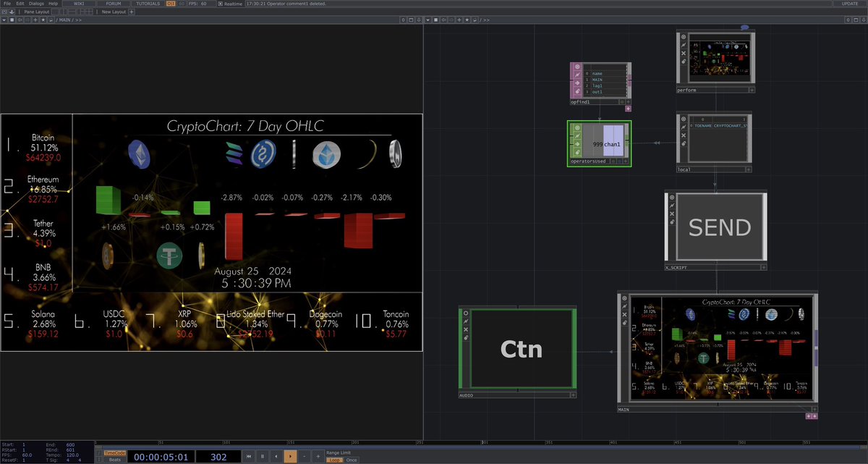Open the File menu
868x464 pixels.
pyautogui.click(x=7, y=4)
